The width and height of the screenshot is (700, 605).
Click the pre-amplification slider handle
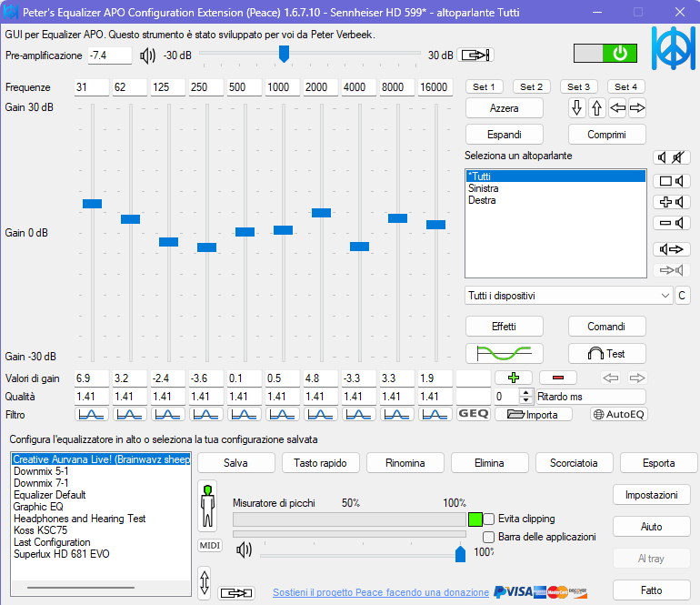(284, 54)
